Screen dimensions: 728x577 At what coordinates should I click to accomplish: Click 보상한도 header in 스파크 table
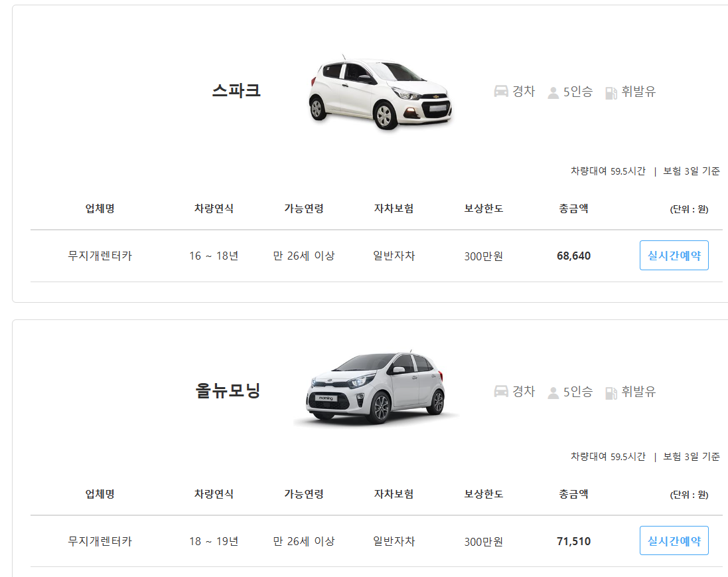pos(484,208)
